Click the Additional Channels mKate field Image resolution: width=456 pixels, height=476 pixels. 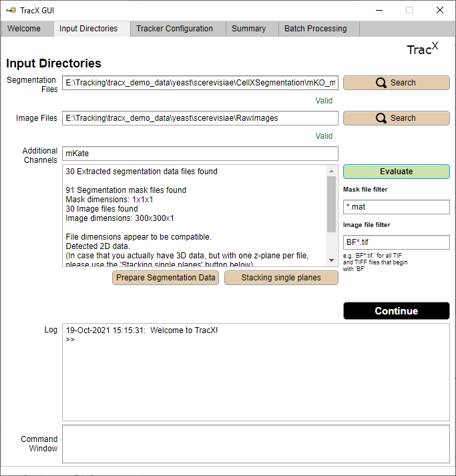200,154
